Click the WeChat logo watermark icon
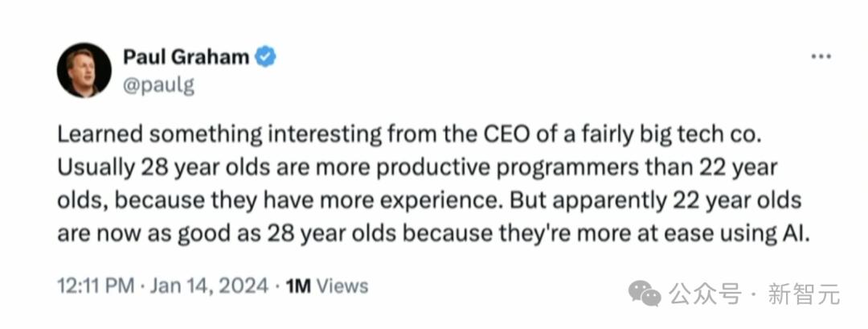 [645, 294]
